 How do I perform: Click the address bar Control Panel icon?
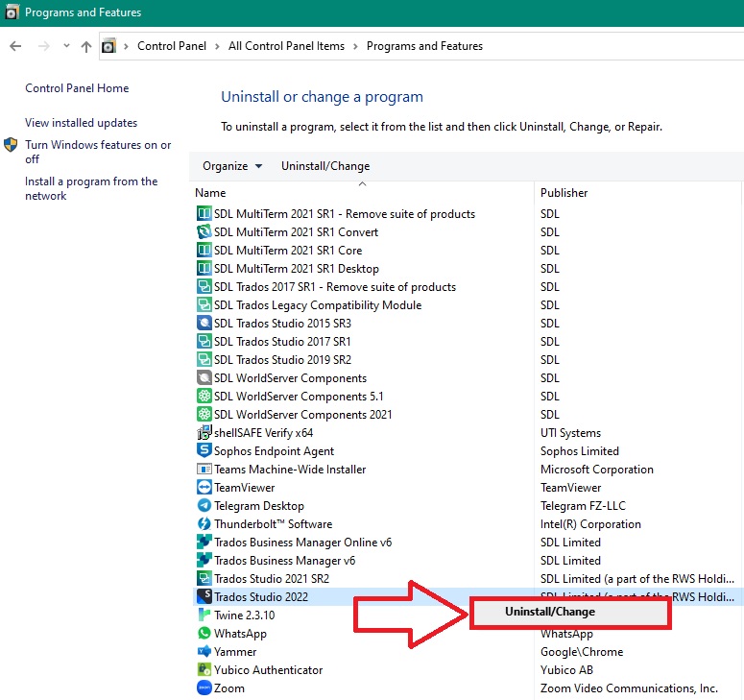pyautogui.click(x=108, y=46)
